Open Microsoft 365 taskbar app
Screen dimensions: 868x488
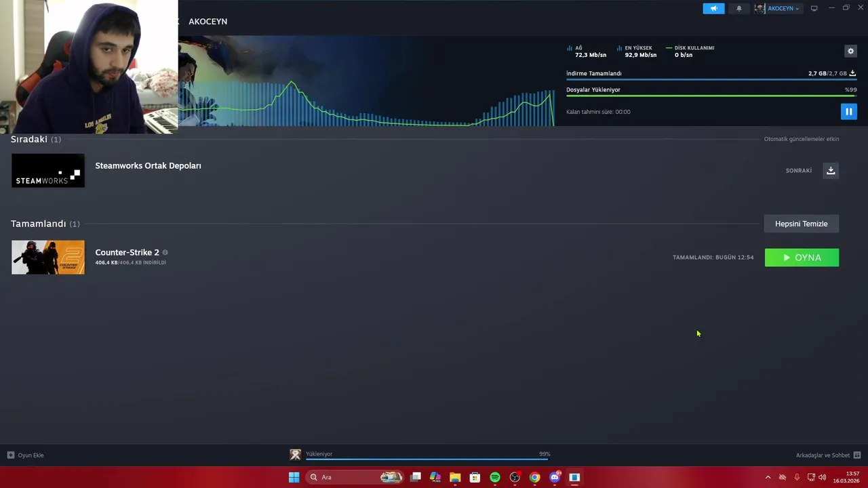click(x=435, y=477)
